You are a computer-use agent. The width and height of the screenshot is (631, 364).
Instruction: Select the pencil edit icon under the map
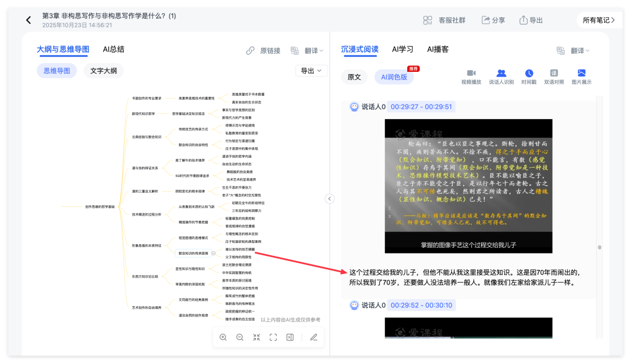click(314, 337)
